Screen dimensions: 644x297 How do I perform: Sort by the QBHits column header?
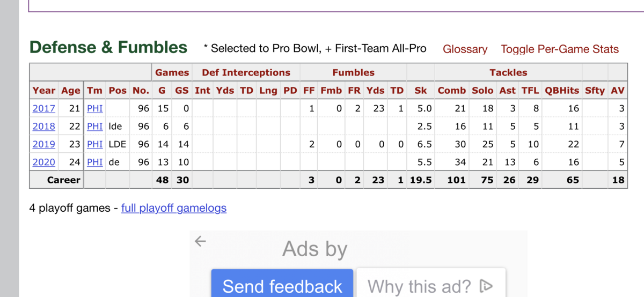point(561,91)
